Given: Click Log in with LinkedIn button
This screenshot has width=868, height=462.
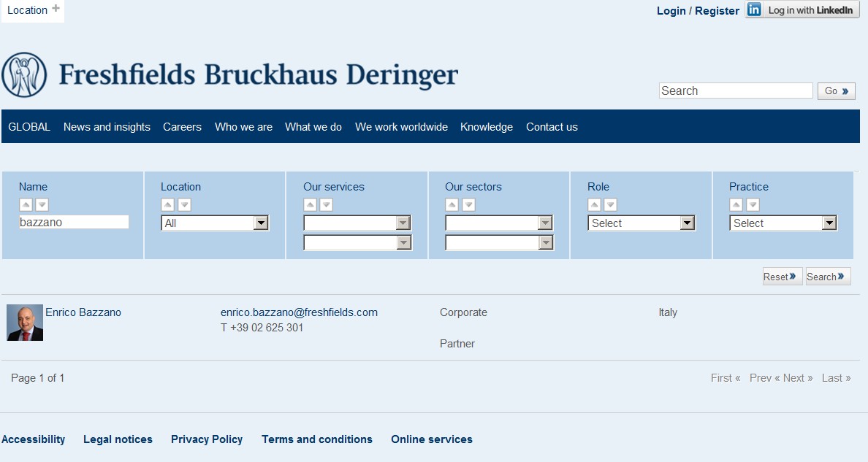Looking at the screenshot, I should 802,10.
